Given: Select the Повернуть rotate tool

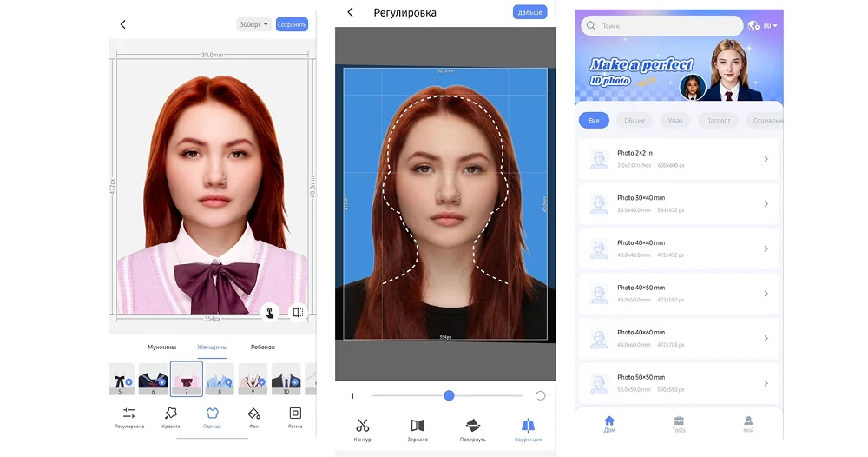Looking at the screenshot, I should [x=473, y=430].
